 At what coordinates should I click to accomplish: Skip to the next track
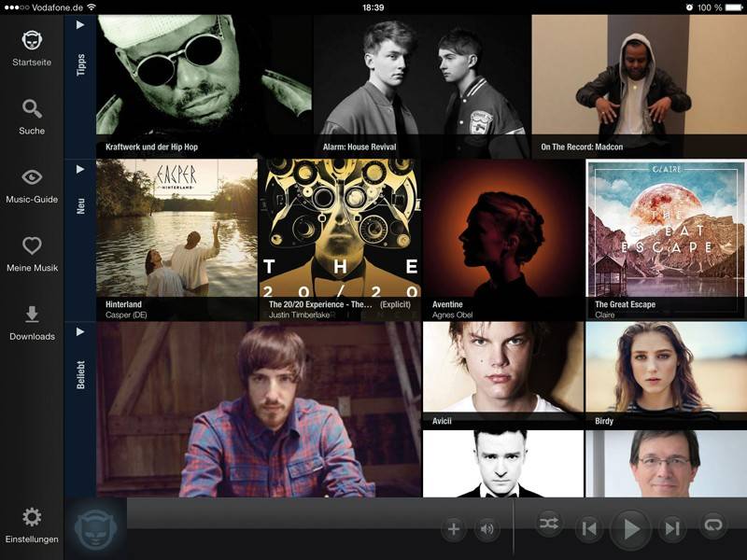(x=672, y=528)
